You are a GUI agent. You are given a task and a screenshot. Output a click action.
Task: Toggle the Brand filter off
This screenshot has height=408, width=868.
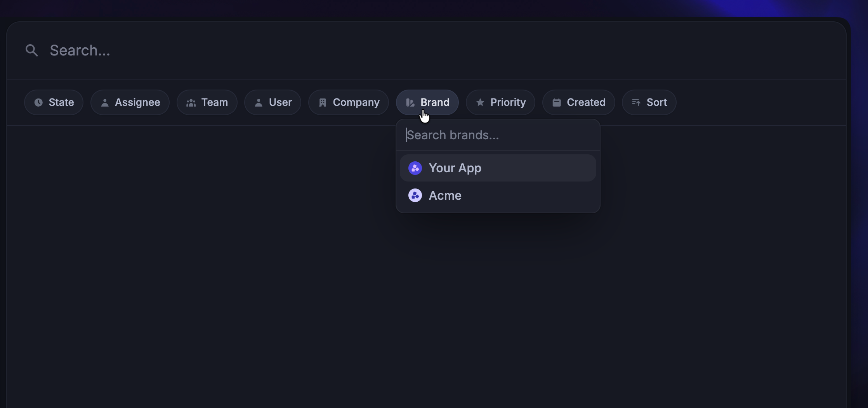click(x=427, y=102)
